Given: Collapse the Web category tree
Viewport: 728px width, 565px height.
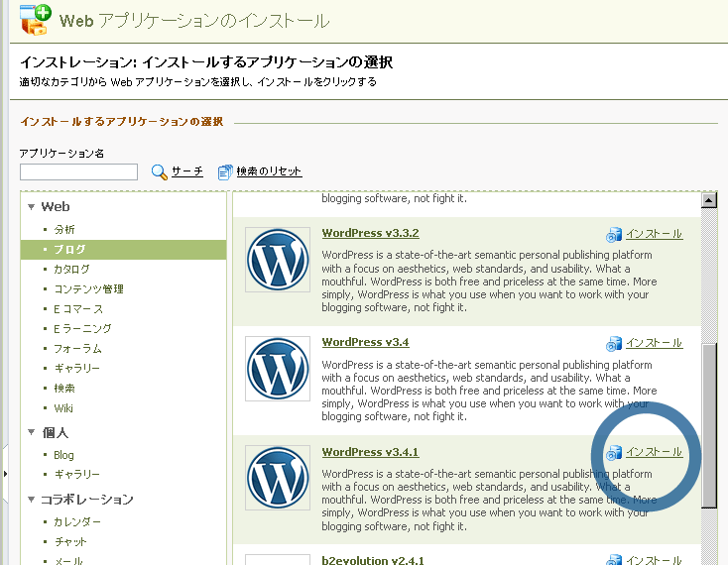Looking at the screenshot, I should coord(31,207).
